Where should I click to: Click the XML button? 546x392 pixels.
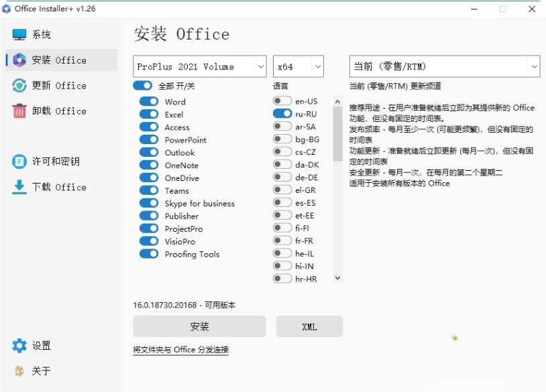pos(309,326)
